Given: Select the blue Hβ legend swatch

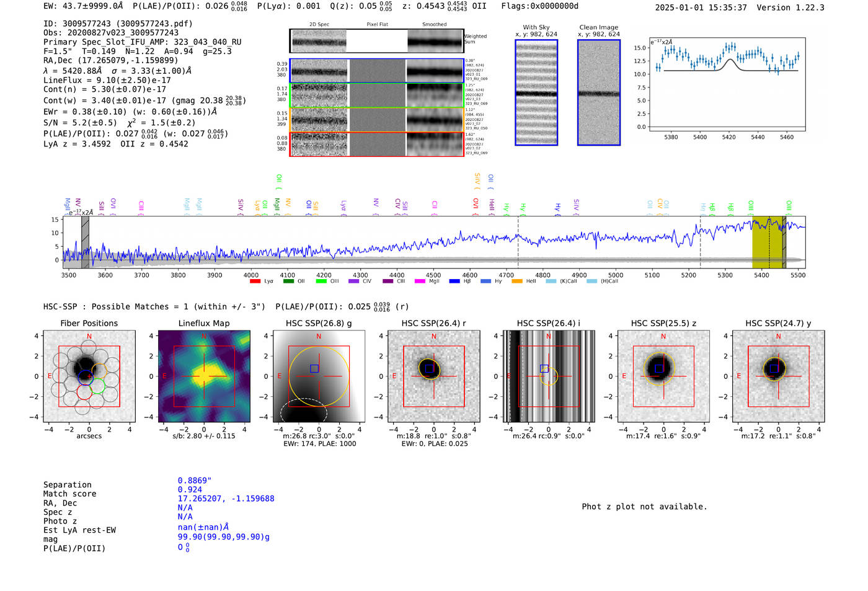Looking at the screenshot, I should 454,281.
